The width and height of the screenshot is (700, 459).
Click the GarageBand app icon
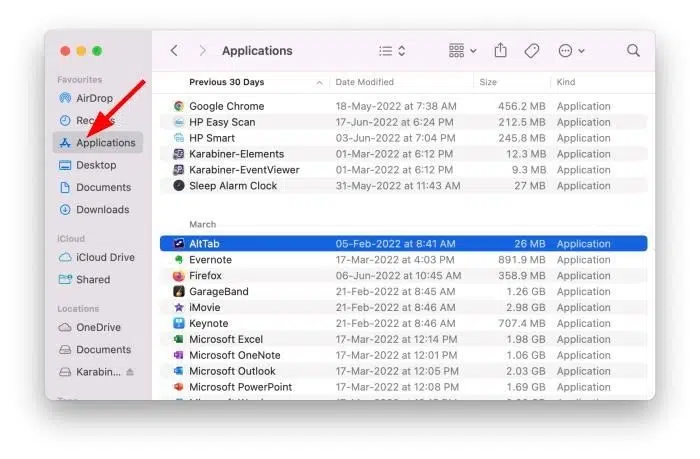pos(179,291)
